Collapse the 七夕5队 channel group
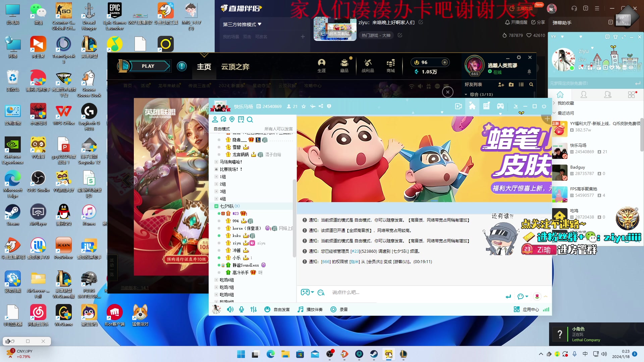Image resolution: width=644 pixels, height=362 pixels. (216, 206)
